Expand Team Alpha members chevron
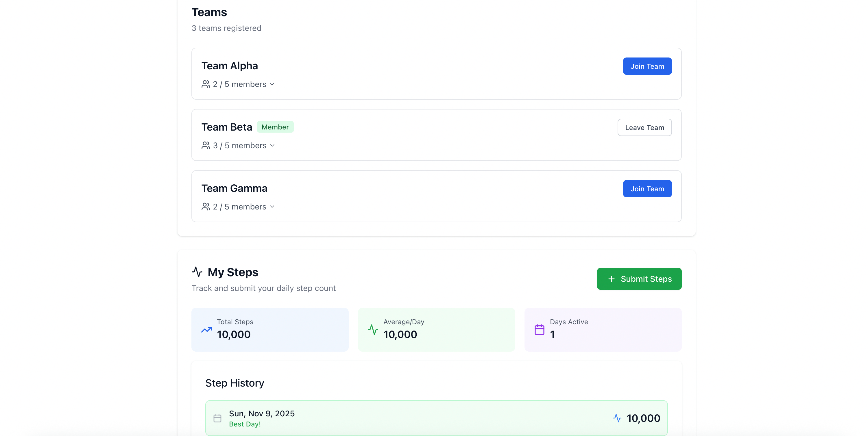The width and height of the screenshot is (868, 436). (272, 84)
